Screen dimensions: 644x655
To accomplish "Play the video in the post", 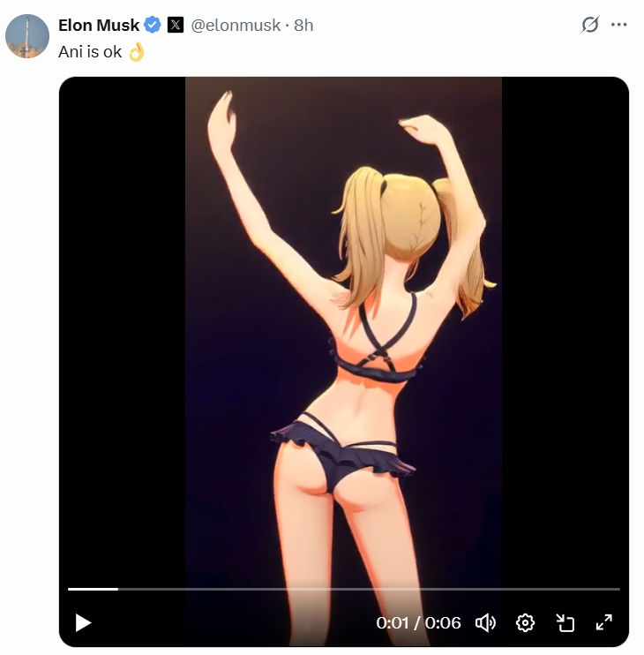I will [83, 623].
